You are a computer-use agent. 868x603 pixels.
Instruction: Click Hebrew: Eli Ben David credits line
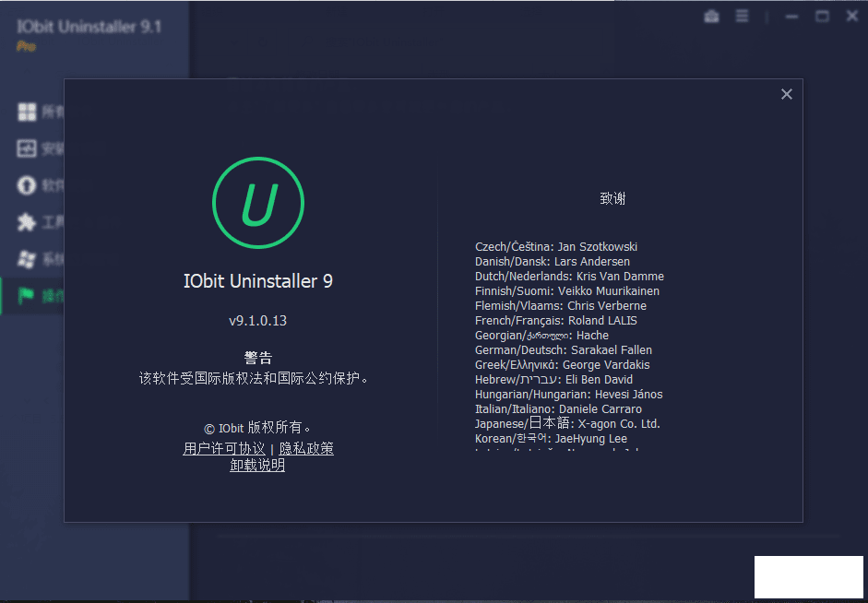pos(553,380)
